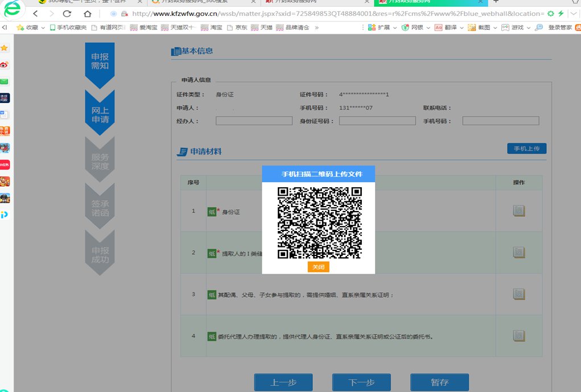Click the 360 browser logo
The image size is (581, 392).
(x=12, y=9)
